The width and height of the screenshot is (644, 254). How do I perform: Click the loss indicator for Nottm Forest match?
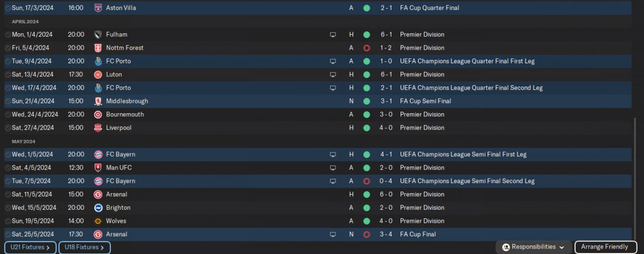tap(366, 48)
